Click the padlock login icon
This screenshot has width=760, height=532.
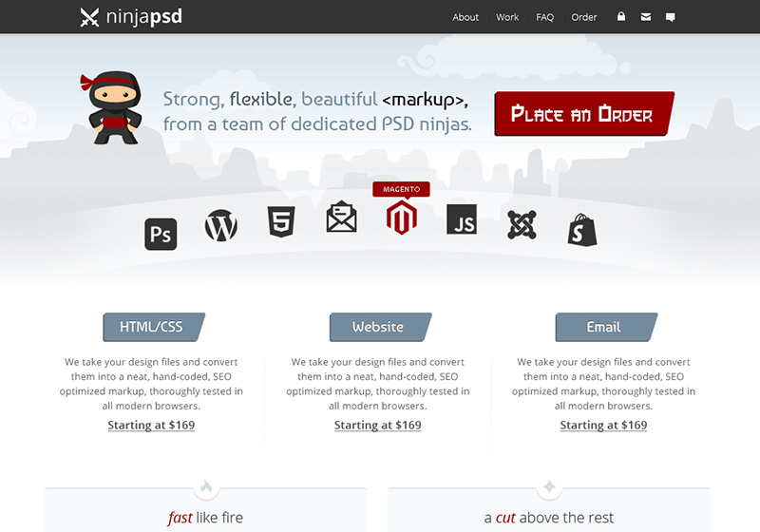coord(621,16)
